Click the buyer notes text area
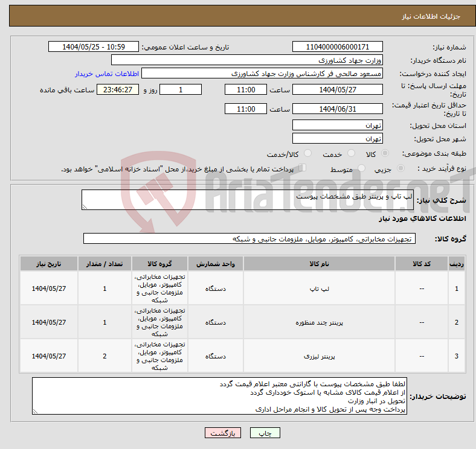The image size is (476, 449). pos(219,396)
